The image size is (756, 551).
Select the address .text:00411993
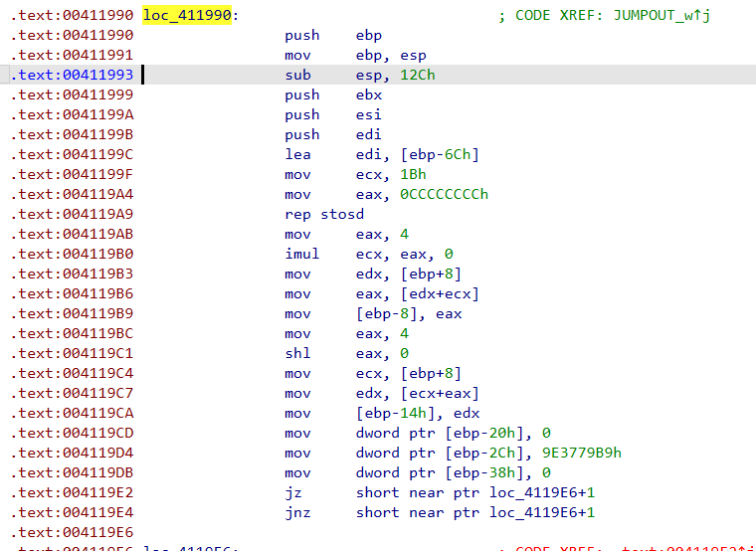(x=72, y=75)
